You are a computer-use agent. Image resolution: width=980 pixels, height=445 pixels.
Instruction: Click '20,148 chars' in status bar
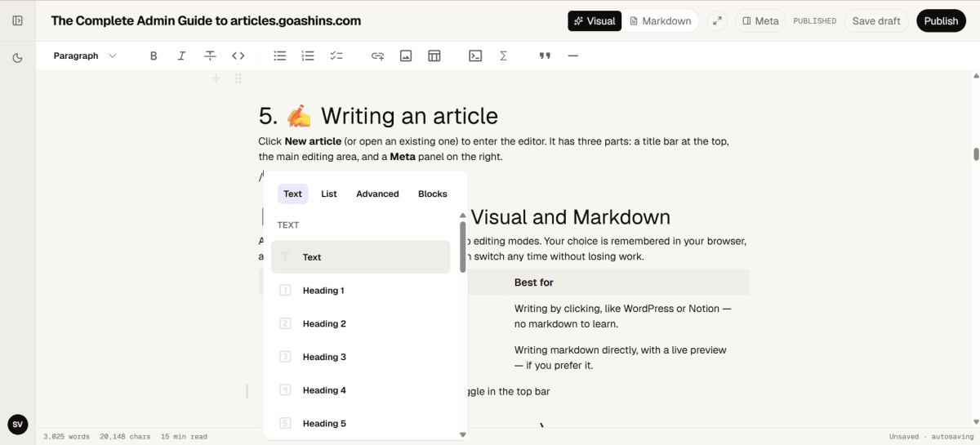click(125, 437)
